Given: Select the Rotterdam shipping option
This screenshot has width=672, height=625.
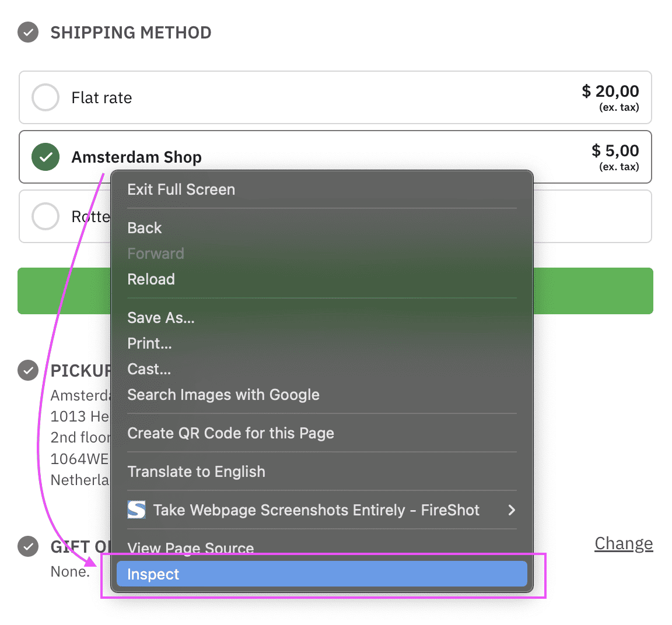Looking at the screenshot, I should pyautogui.click(x=45, y=216).
